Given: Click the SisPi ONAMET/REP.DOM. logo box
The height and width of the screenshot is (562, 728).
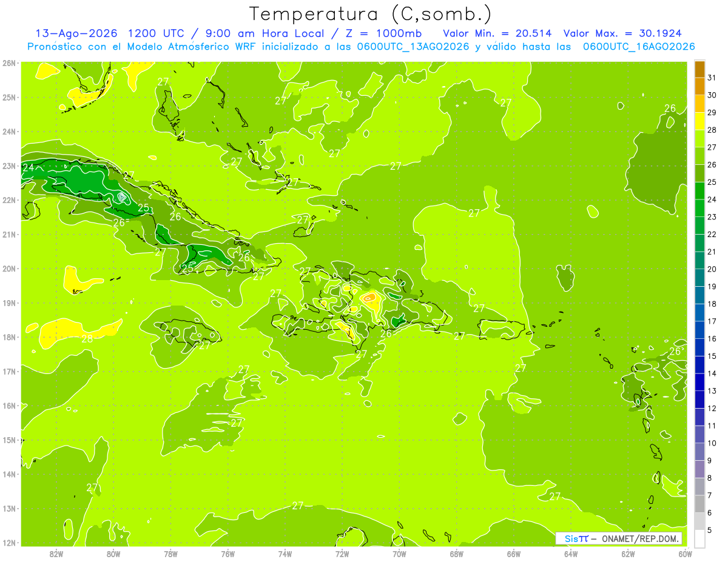Looking at the screenshot, I should (619, 538).
